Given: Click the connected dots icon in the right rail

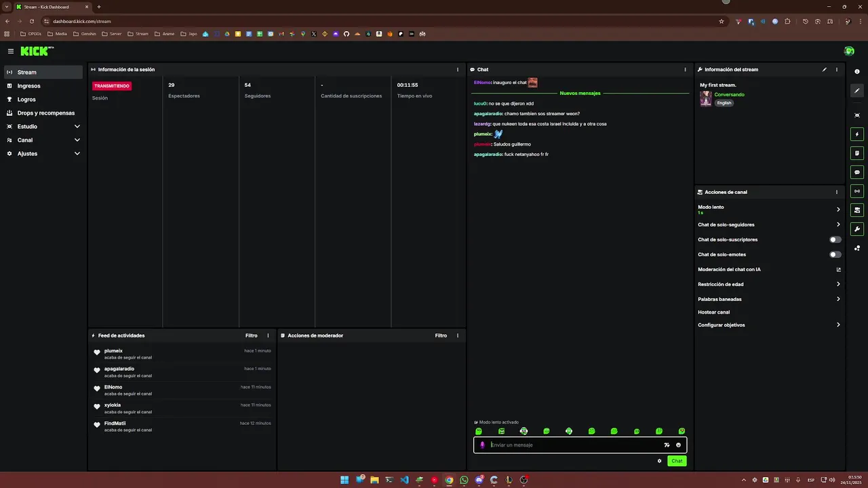Looking at the screenshot, I should point(857,248).
